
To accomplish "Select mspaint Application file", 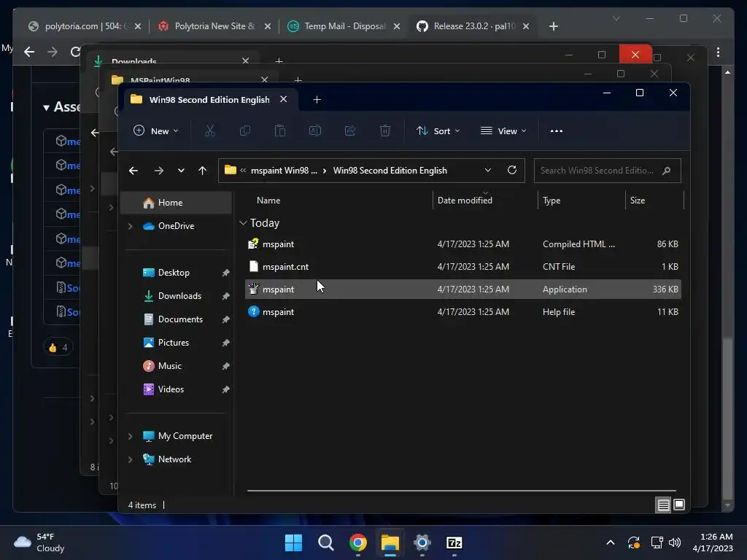I will [x=463, y=289].
